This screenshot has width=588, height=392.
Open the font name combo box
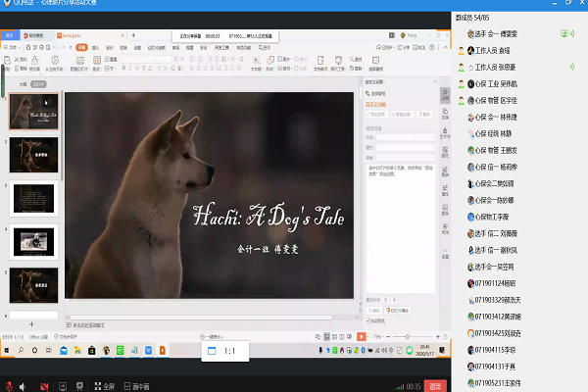coord(137,59)
